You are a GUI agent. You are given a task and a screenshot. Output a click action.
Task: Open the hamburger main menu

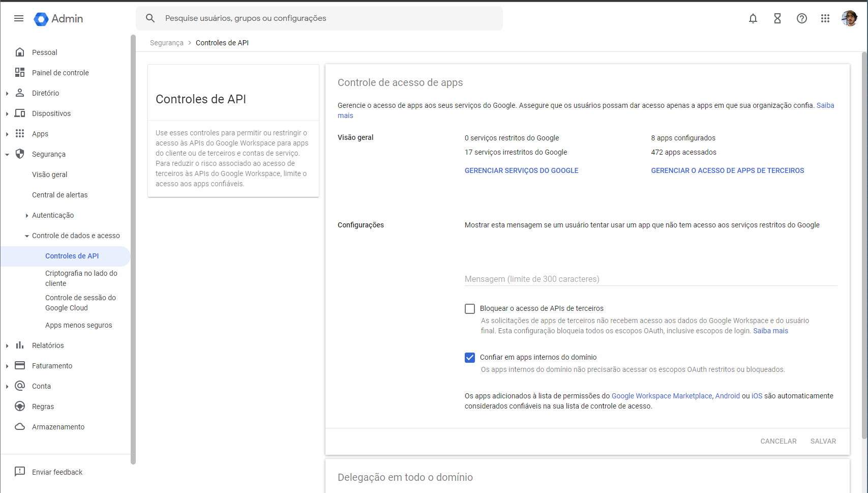click(19, 18)
